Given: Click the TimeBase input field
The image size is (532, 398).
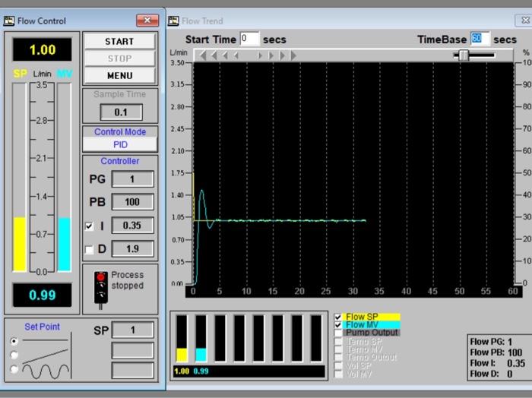Looking at the screenshot, I should point(480,39).
